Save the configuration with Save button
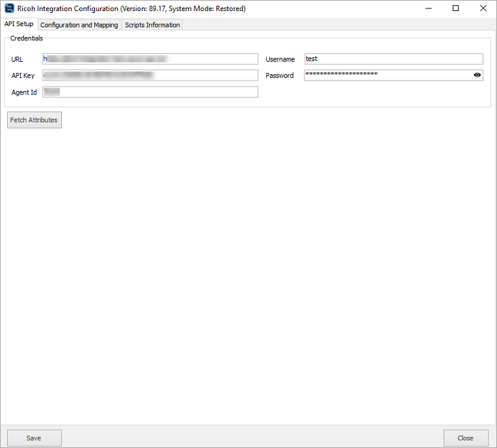The height and width of the screenshot is (448, 497). [x=34, y=438]
